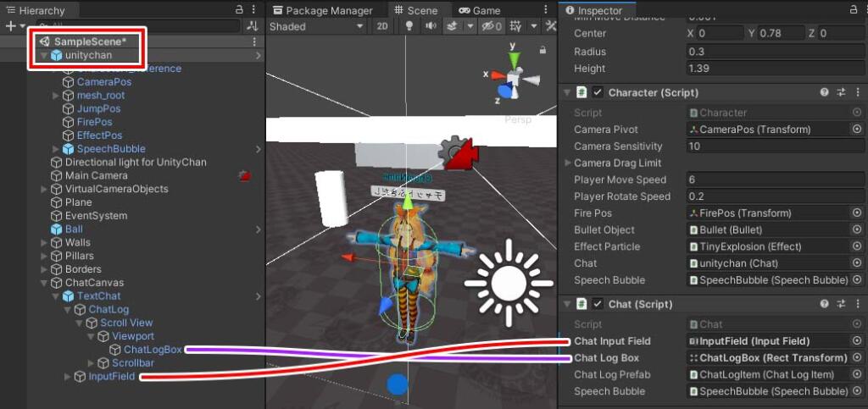
Task: Toggle the scene lighting bulb icon
Action: coord(409,26)
